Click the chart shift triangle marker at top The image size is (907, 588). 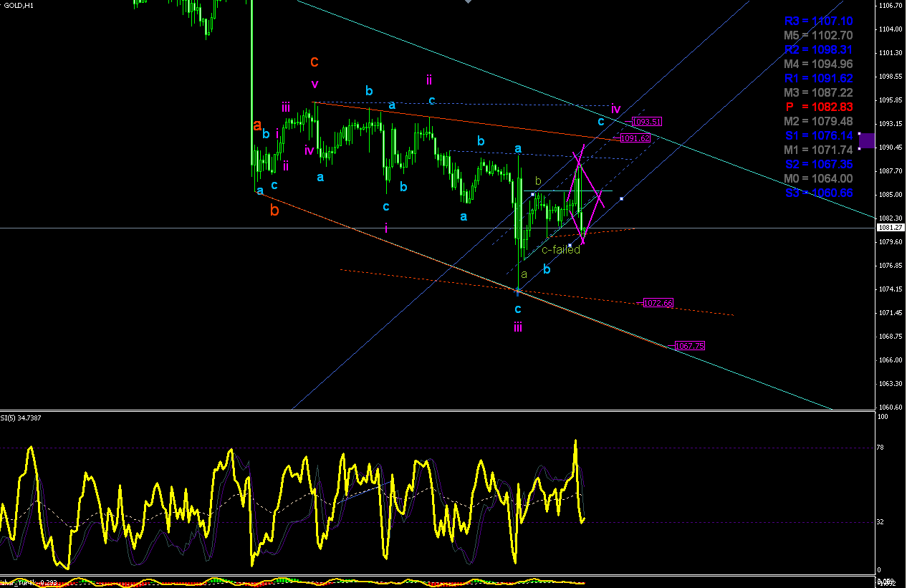coord(468,2)
